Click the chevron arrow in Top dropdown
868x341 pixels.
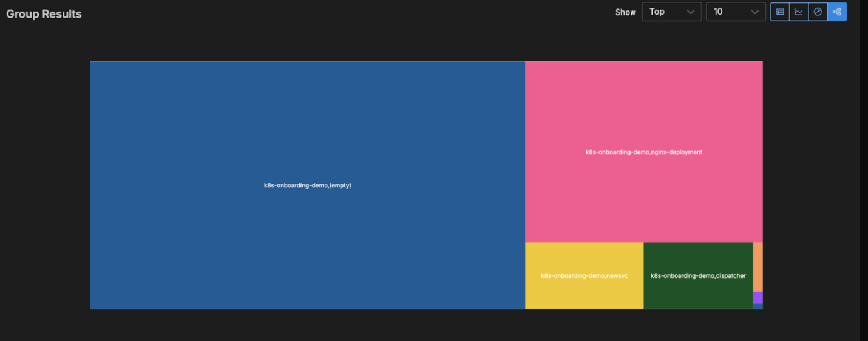tap(690, 12)
